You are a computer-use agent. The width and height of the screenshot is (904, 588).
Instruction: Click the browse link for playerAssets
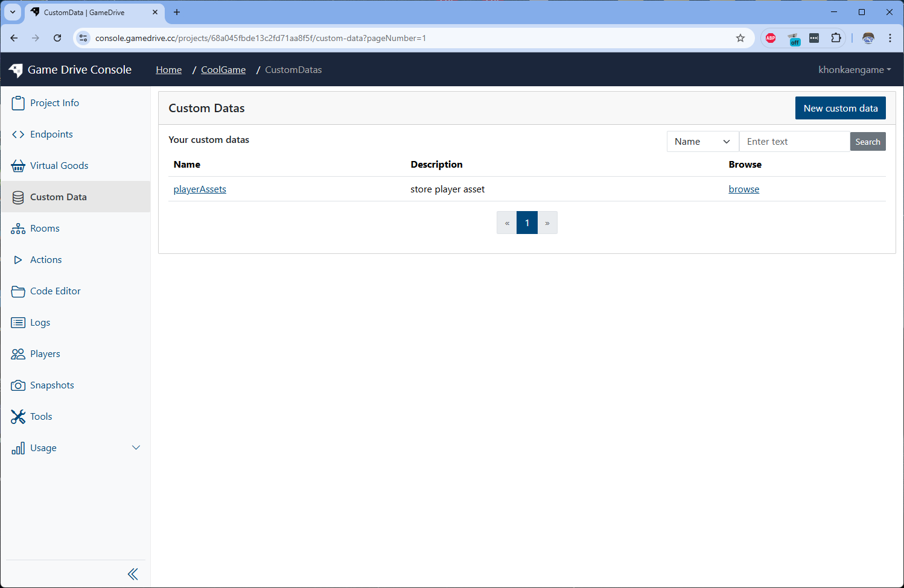click(743, 189)
